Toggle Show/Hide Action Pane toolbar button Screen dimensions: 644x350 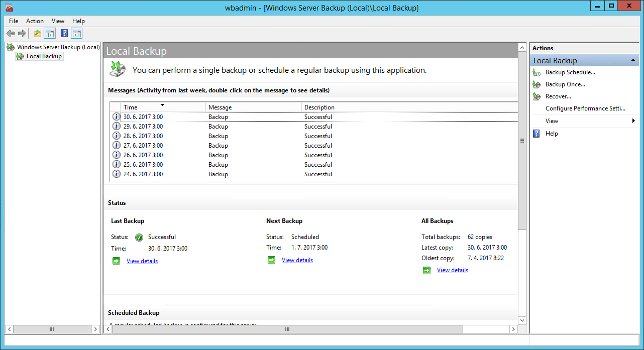[77, 34]
